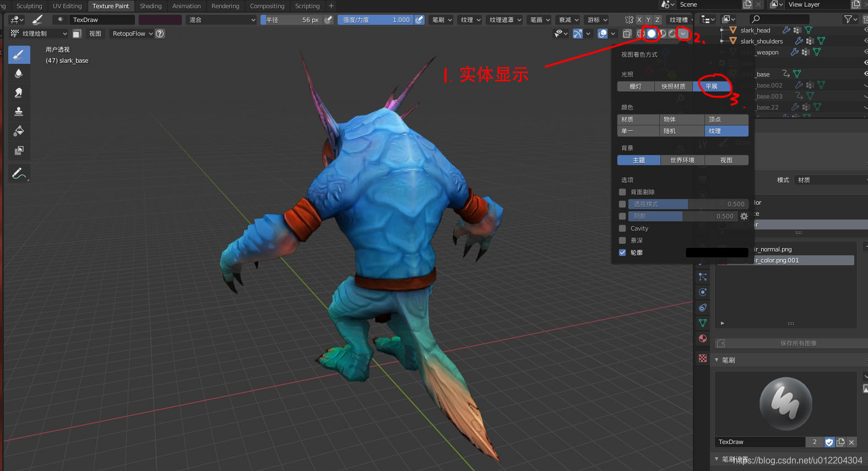Collapse the 笔刷 brush panel
The image size is (868, 471).
[x=717, y=360]
